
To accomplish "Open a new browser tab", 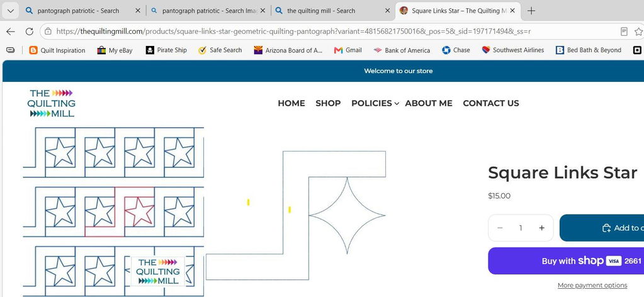I will [531, 11].
